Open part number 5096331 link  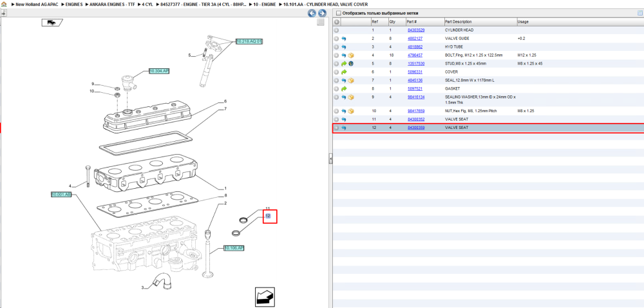click(415, 72)
